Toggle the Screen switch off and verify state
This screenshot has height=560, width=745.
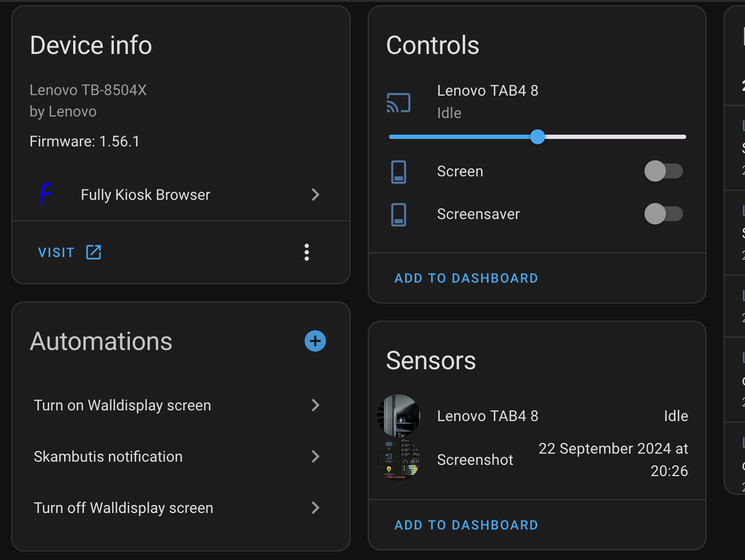pos(663,171)
